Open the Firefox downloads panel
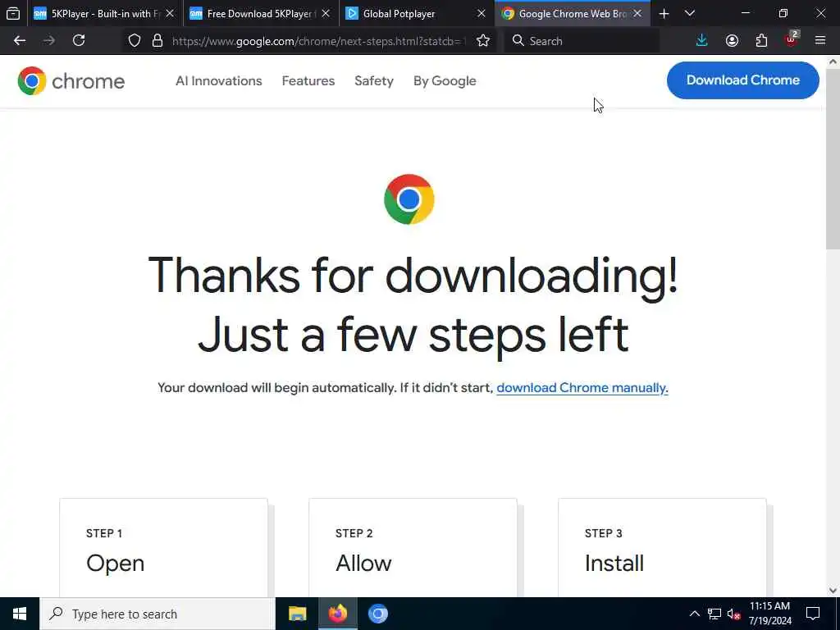Screen dimensions: 840x630 (x=701, y=41)
